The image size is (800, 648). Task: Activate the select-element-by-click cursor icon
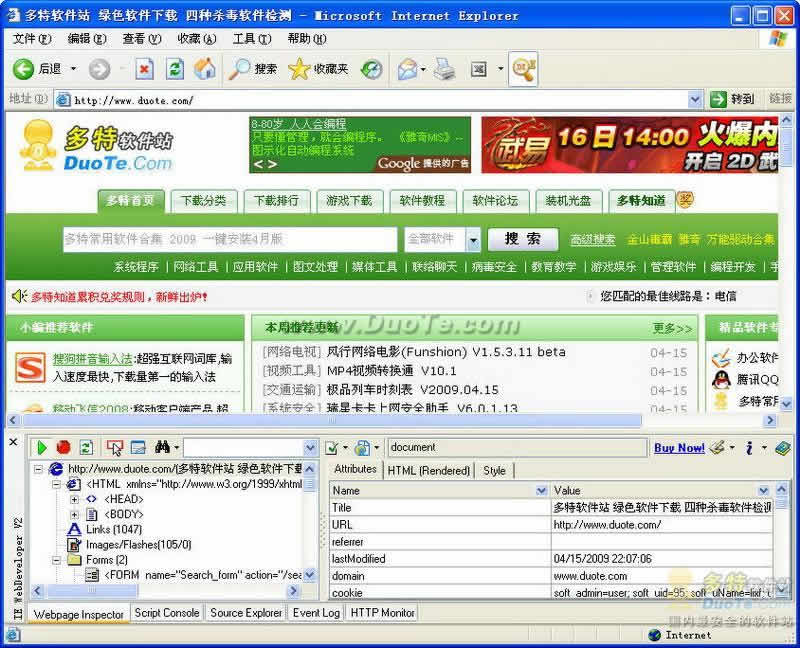pyautogui.click(x=115, y=447)
